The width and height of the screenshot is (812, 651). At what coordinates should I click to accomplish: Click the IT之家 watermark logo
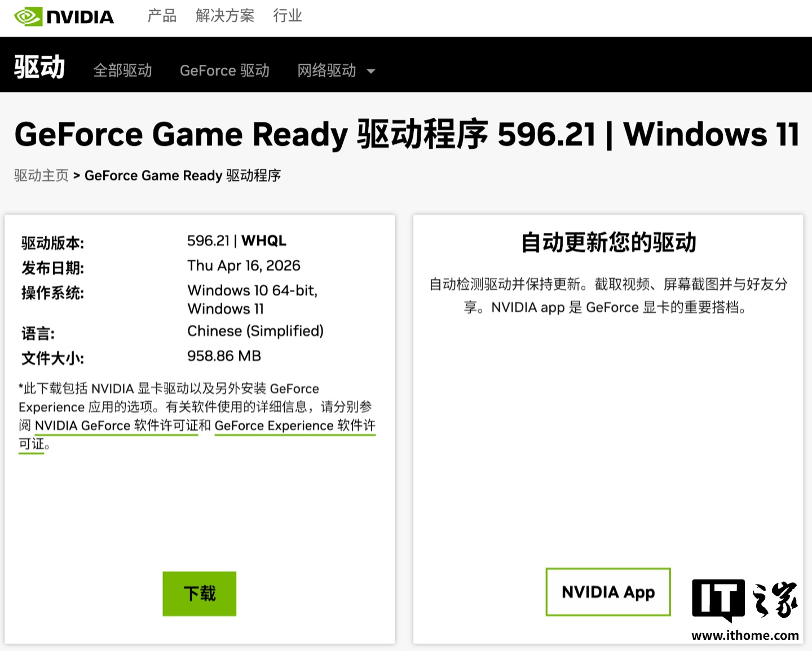[744, 600]
